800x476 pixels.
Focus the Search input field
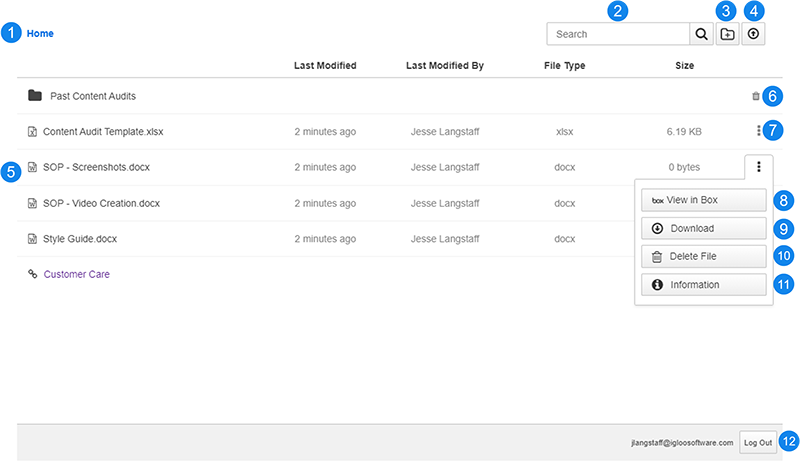618,34
